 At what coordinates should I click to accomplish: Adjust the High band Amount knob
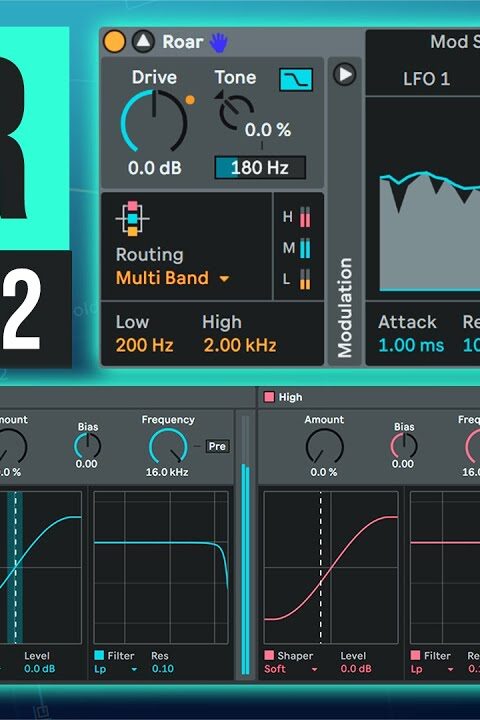click(324, 447)
